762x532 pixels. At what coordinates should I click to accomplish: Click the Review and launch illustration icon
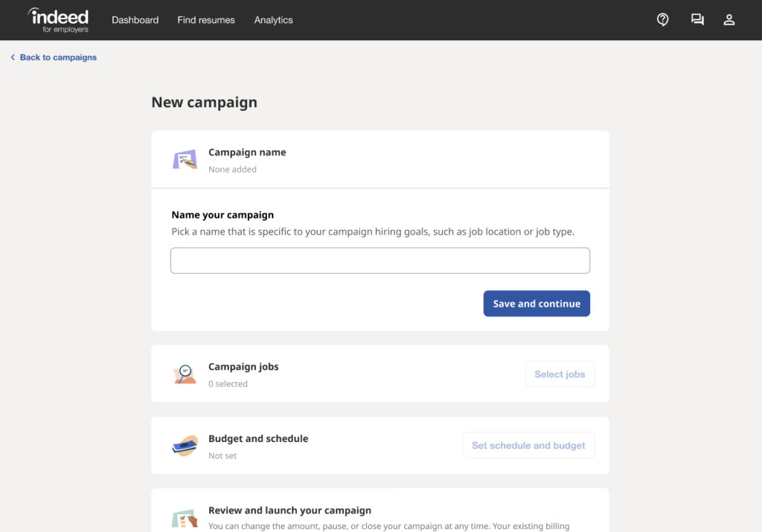[x=185, y=516]
